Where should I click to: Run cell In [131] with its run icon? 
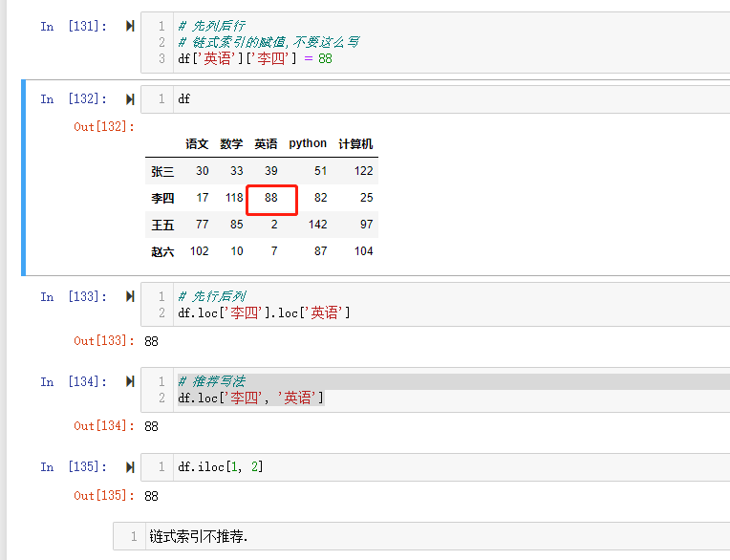click(129, 27)
